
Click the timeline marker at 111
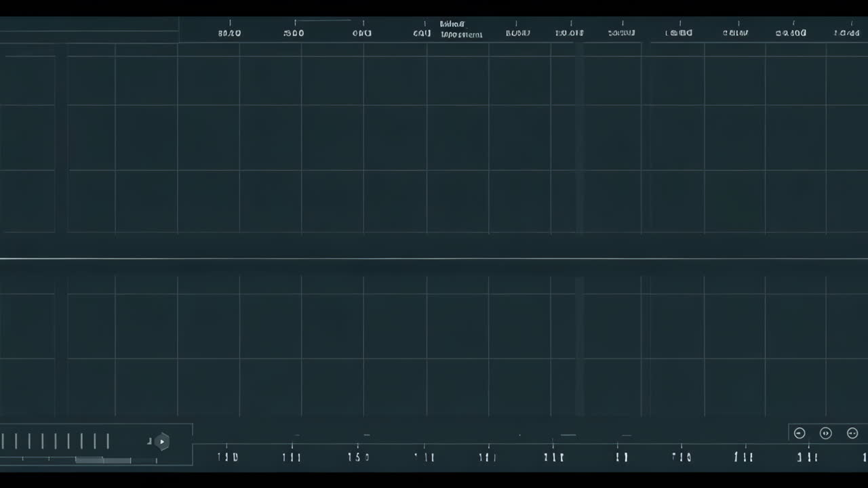292,457
